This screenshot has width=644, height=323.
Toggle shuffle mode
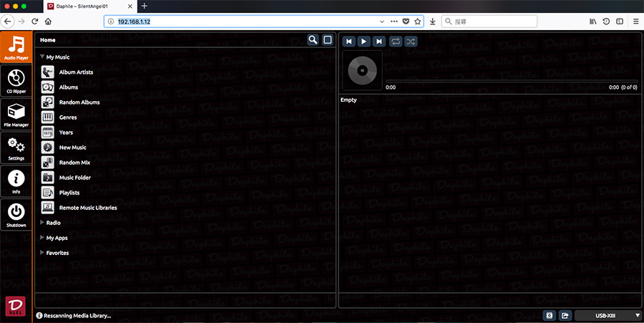coord(411,42)
